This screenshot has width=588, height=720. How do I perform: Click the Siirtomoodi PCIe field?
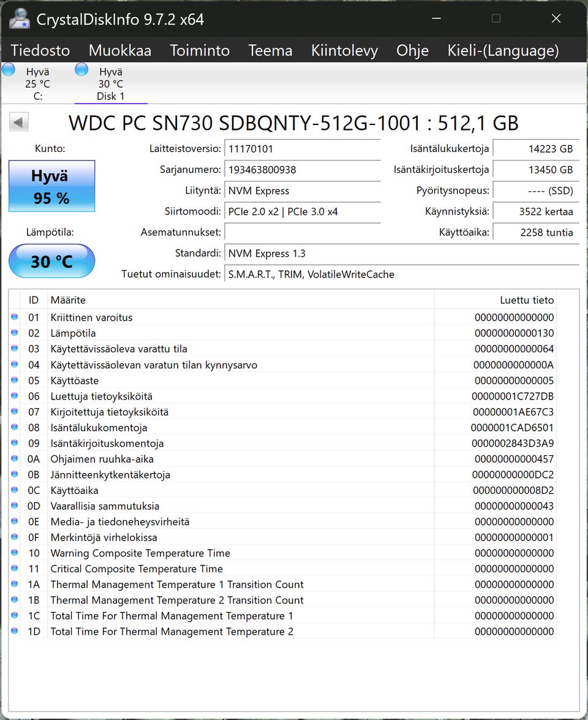pos(303,211)
